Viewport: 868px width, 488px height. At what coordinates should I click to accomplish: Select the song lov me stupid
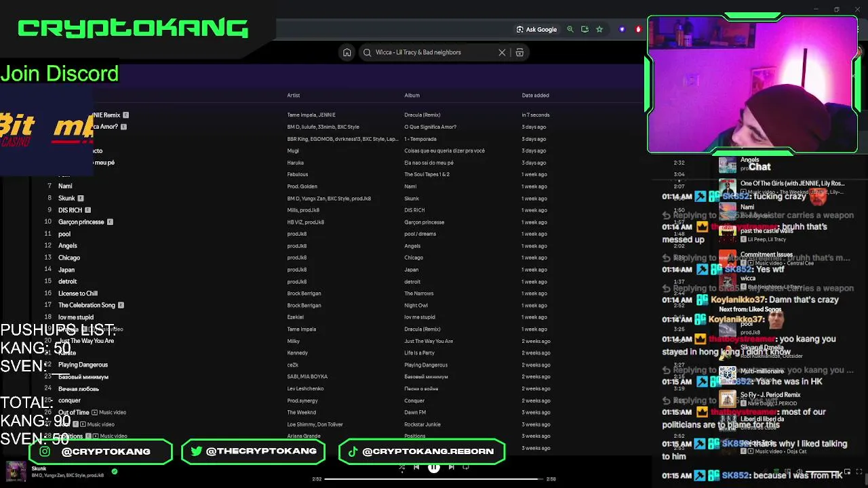[75, 317]
